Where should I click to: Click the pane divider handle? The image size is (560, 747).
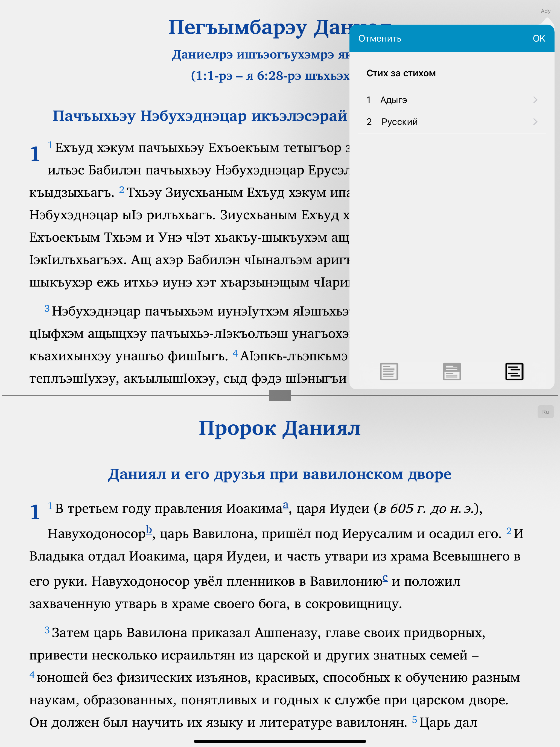coord(280,395)
